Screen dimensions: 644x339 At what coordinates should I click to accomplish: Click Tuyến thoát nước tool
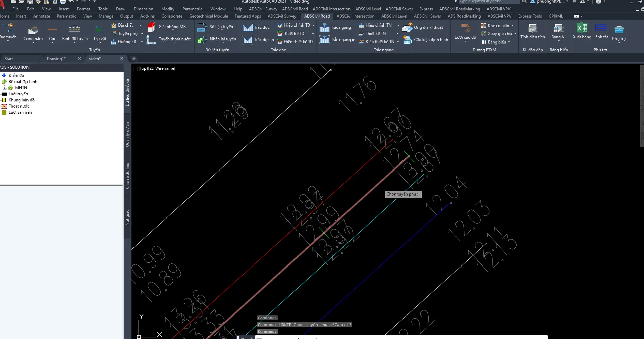[x=168, y=39]
